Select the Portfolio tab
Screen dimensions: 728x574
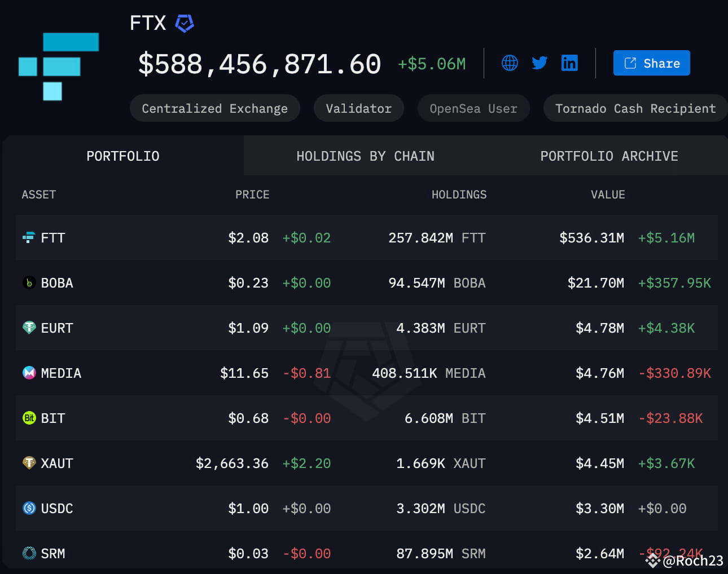point(123,156)
